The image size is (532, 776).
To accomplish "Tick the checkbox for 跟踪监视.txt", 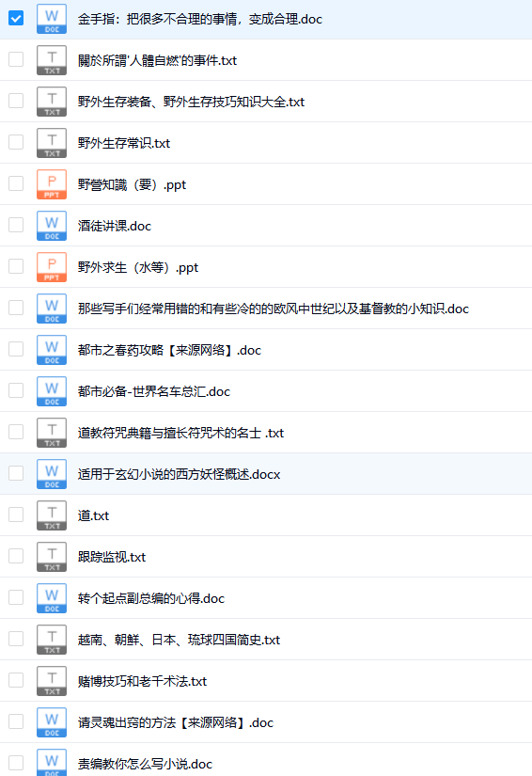I will click(x=16, y=556).
